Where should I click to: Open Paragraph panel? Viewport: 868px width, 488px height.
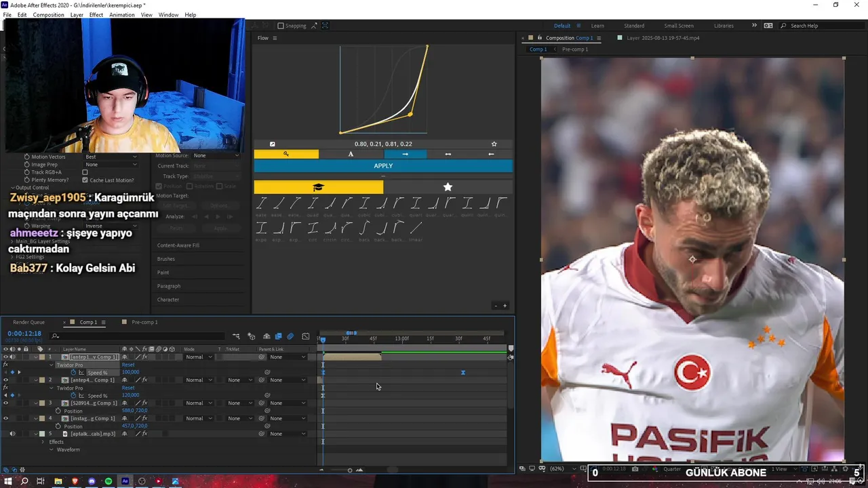[x=169, y=286]
